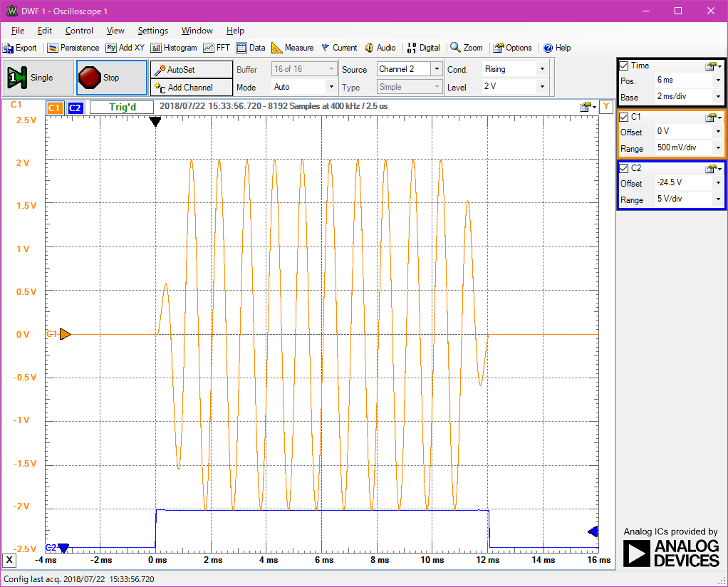Click the DWF application title icon
This screenshot has height=587, width=728.
click(x=11, y=11)
